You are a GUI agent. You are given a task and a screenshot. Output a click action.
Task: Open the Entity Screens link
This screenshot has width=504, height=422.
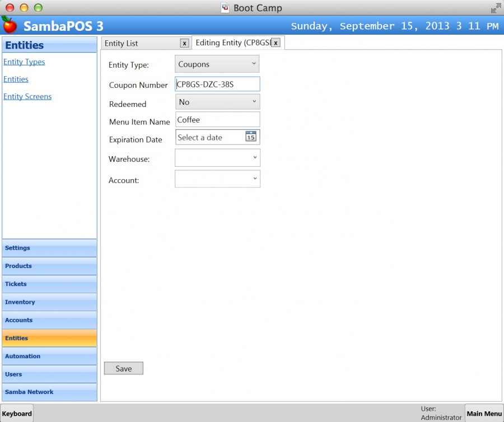(x=27, y=97)
